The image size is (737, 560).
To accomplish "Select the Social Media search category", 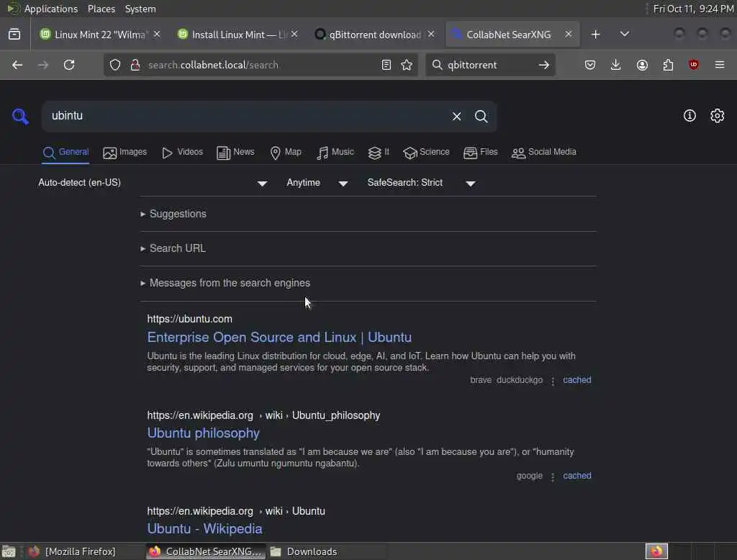I will [x=544, y=153].
